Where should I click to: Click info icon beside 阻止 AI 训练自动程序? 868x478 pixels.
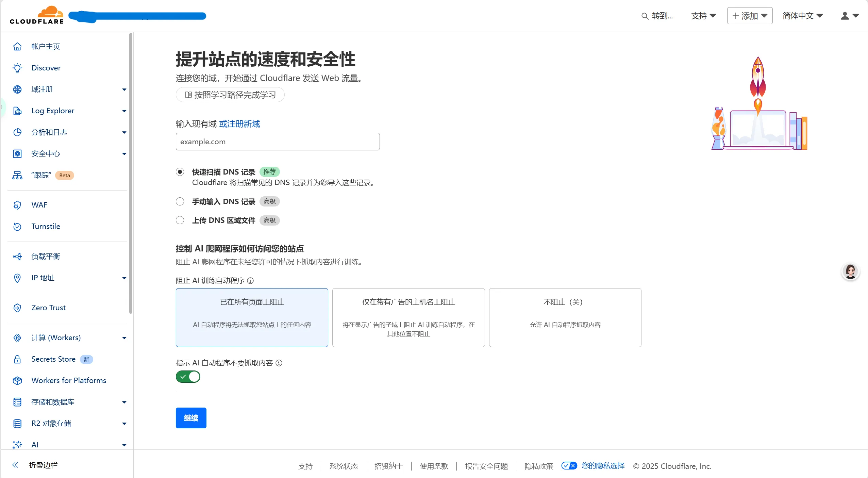pos(250,281)
